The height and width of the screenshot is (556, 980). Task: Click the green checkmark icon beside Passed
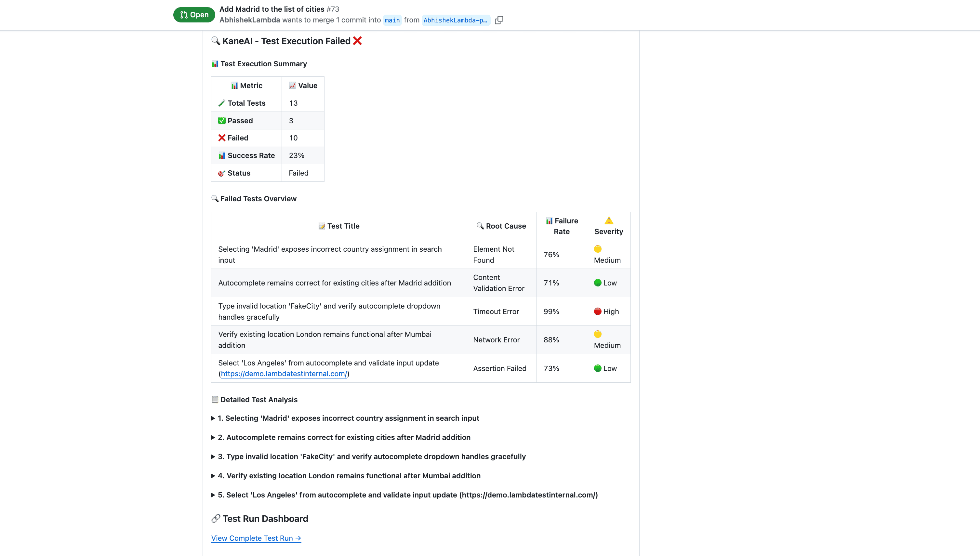[222, 121]
